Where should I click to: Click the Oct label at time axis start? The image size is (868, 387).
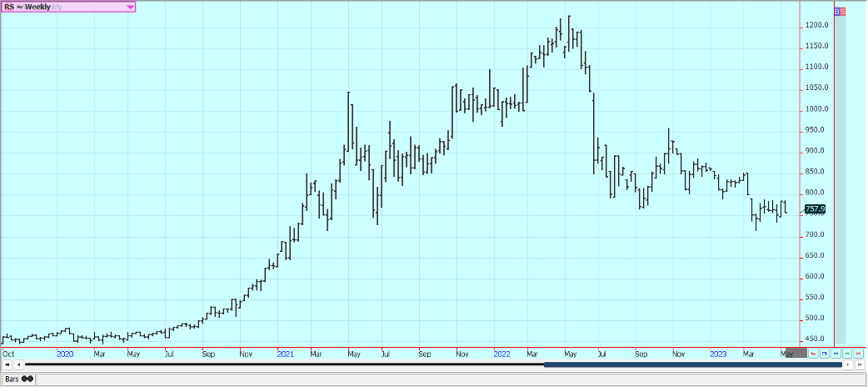click(x=8, y=354)
